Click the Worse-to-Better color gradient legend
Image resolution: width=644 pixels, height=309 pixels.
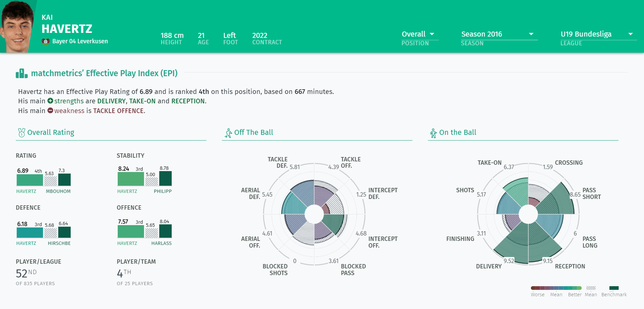(556, 288)
